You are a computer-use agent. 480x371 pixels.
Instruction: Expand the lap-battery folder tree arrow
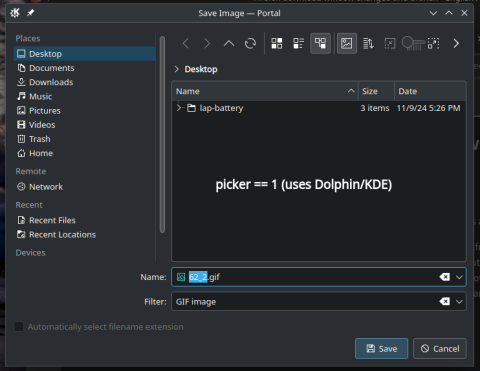179,108
